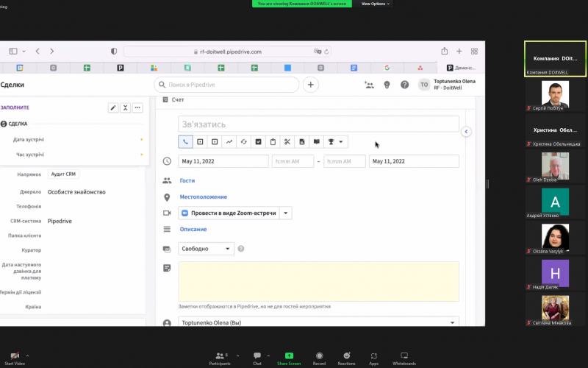The width and height of the screenshot is (588, 368).
Task: Open the Toptunenko Olena (Вы) owner dropdown
Action: (318, 322)
